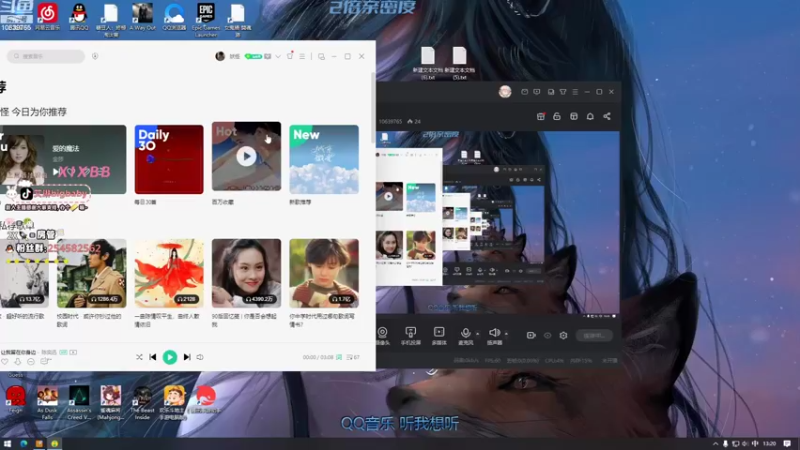Open the 爱的魔法 recommended song card
The width and height of the screenshot is (800, 450).
point(63,159)
